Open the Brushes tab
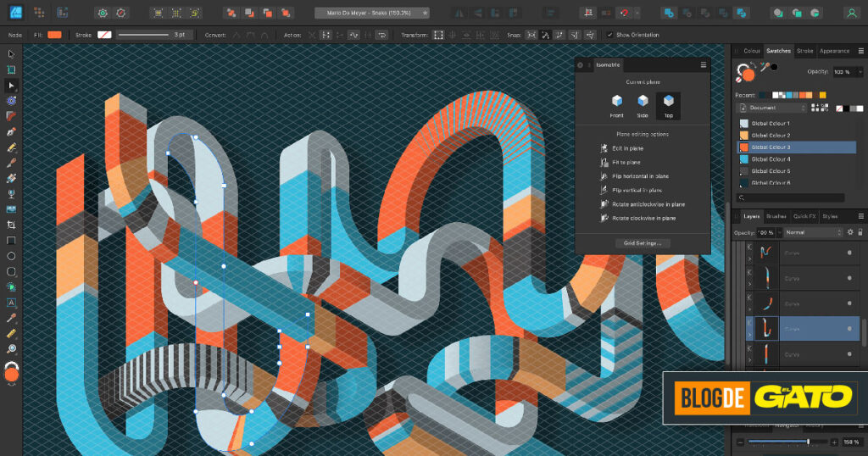 (x=776, y=216)
